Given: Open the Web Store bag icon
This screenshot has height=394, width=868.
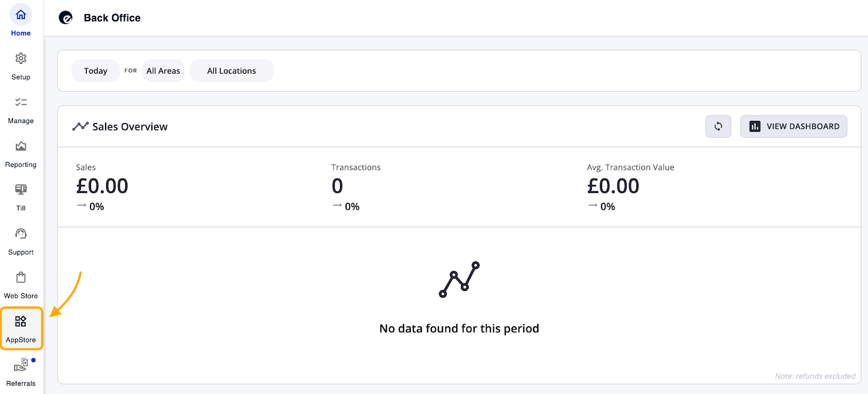Looking at the screenshot, I should 21,278.
